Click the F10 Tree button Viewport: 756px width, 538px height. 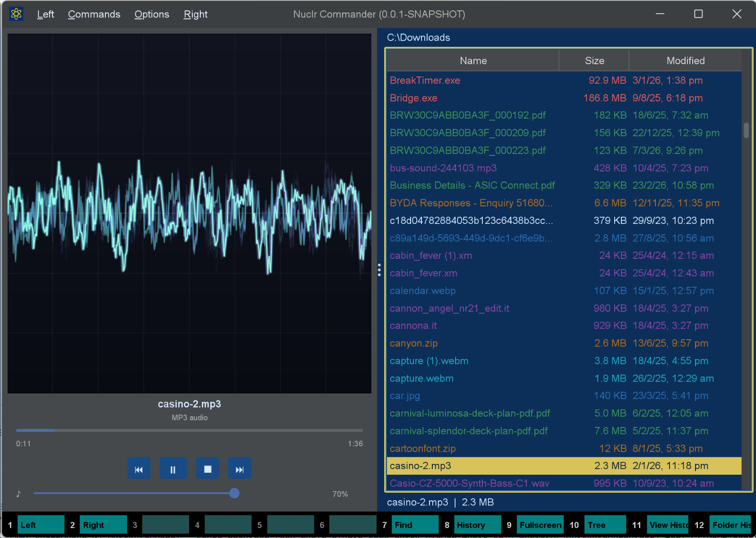click(x=605, y=525)
